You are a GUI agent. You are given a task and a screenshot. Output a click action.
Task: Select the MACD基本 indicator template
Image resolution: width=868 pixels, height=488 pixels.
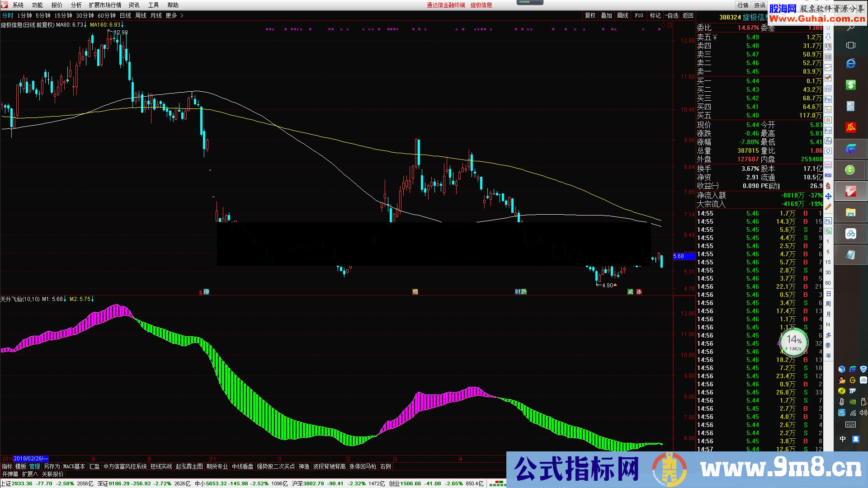(x=74, y=466)
